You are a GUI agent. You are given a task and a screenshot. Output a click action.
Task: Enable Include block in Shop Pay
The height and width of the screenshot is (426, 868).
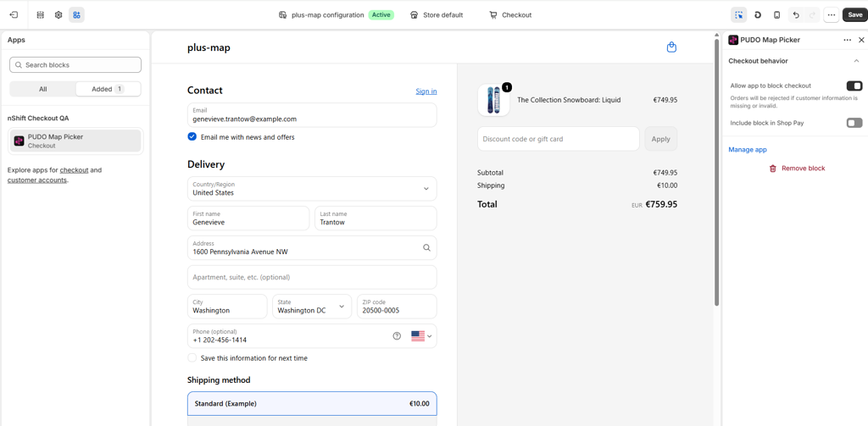[x=854, y=123]
